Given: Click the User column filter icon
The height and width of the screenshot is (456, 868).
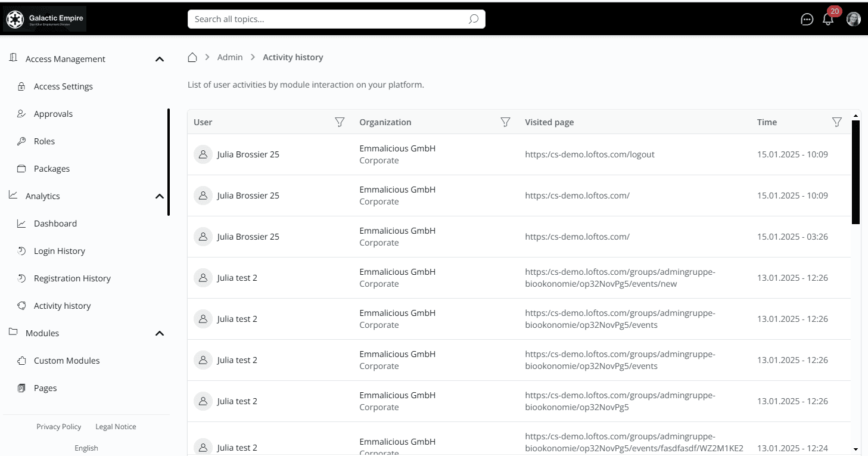Looking at the screenshot, I should click(340, 122).
